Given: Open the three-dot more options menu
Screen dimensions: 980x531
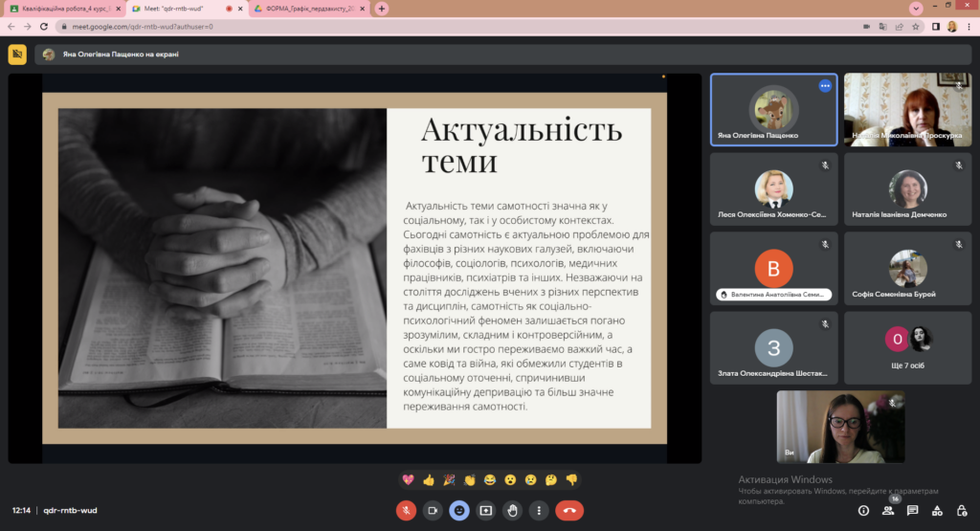Looking at the screenshot, I should click(540, 511).
